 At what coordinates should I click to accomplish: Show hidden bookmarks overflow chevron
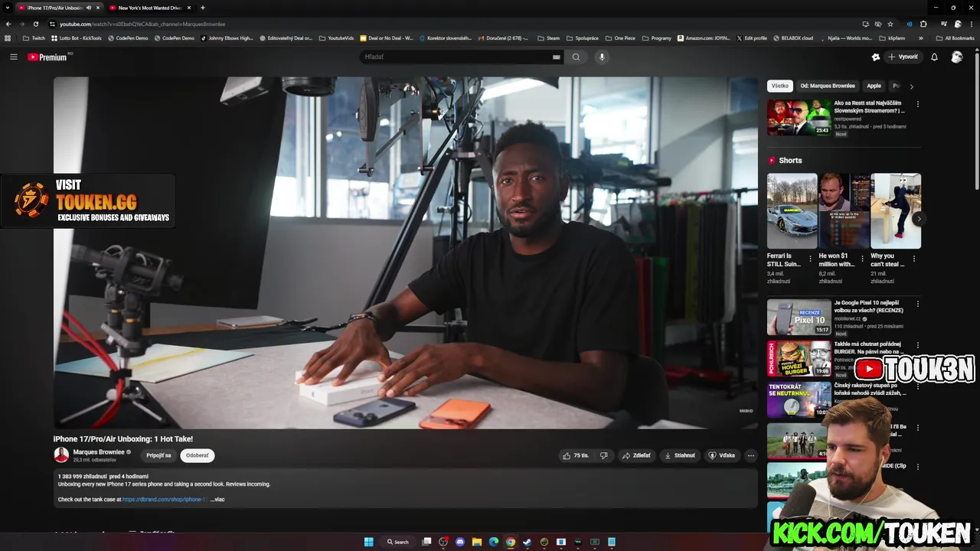point(921,37)
